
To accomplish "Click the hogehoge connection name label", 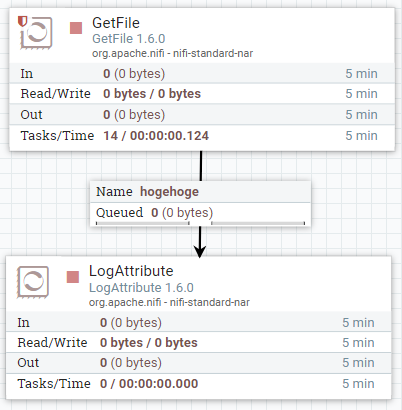I will 169,192.
